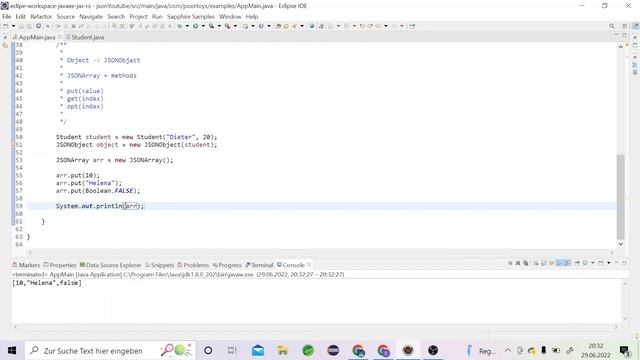This screenshot has width=640, height=360.
Task: Click the New file toolbar icon
Action: (x=6, y=26)
